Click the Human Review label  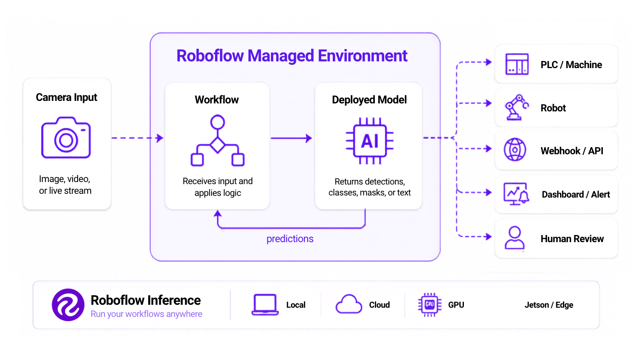point(572,239)
